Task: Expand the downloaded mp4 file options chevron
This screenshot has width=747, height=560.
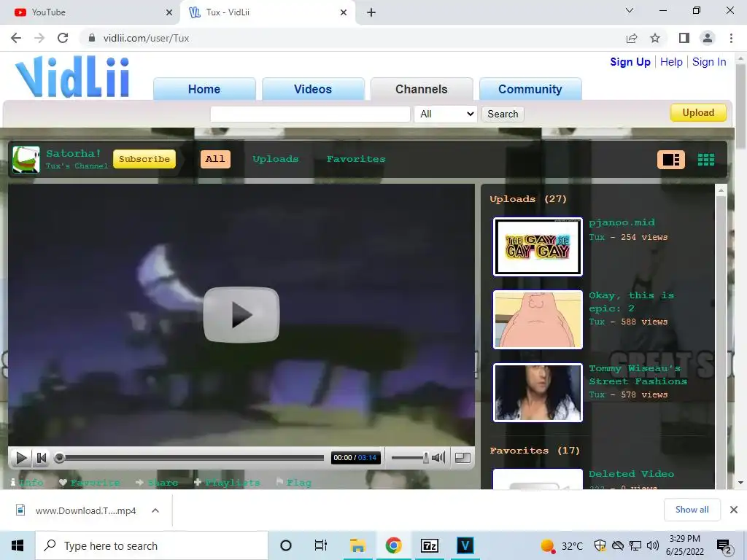Action: 155,510
